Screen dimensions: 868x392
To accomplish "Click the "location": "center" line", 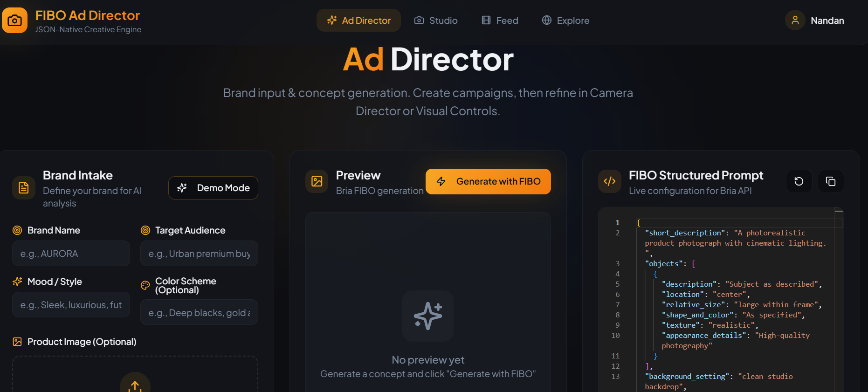I will [x=706, y=295].
